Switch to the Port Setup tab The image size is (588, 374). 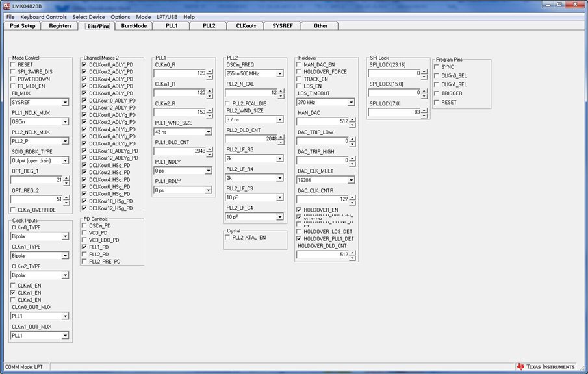pyautogui.click(x=23, y=26)
